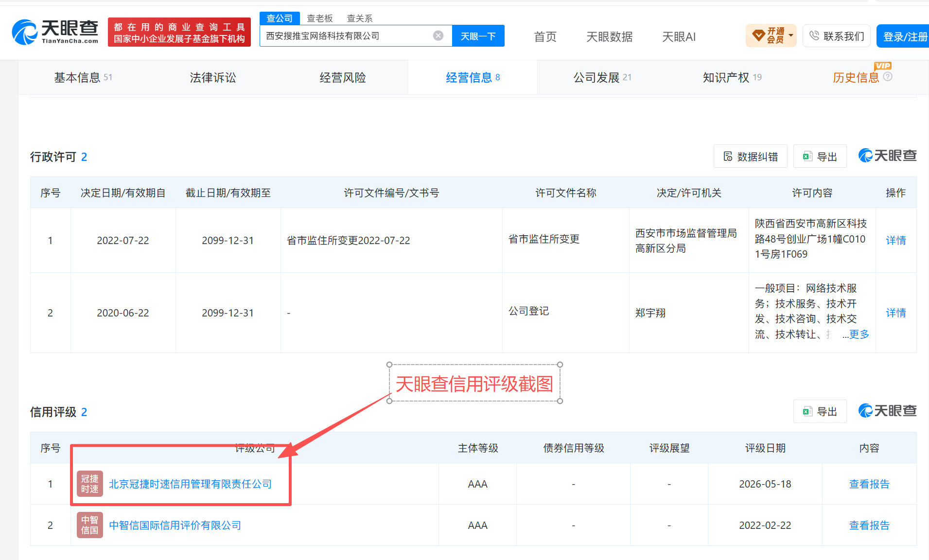This screenshot has height=560, width=929.
Task: Click 查看报告 for the 2022-02-22 rating
Action: (x=869, y=525)
